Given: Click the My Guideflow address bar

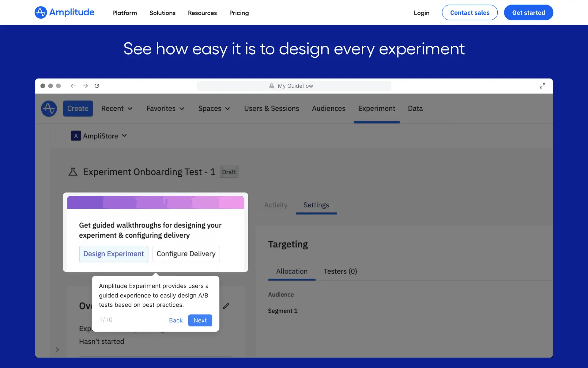Looking at the screenshot, I should coord(294,86).
